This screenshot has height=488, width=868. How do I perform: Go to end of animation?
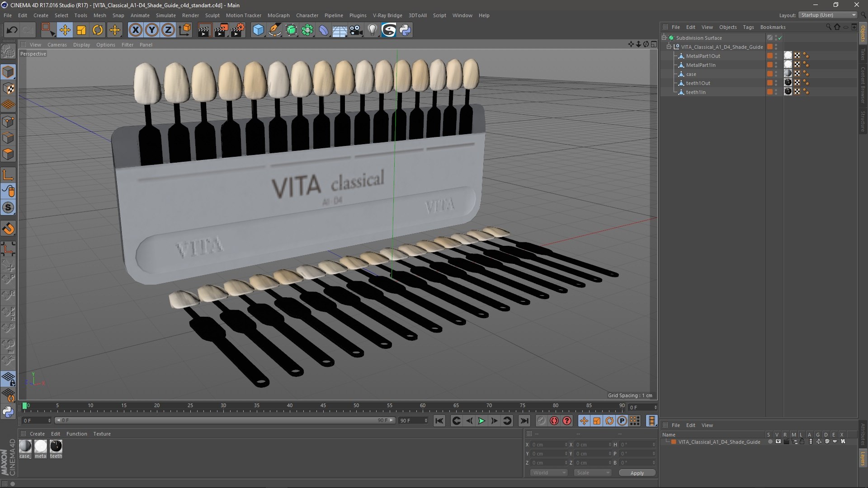click(x=524, y=421)
